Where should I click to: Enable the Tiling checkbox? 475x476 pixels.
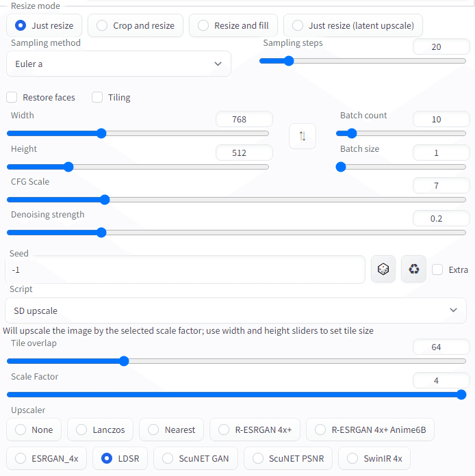(x=97, y=97)
